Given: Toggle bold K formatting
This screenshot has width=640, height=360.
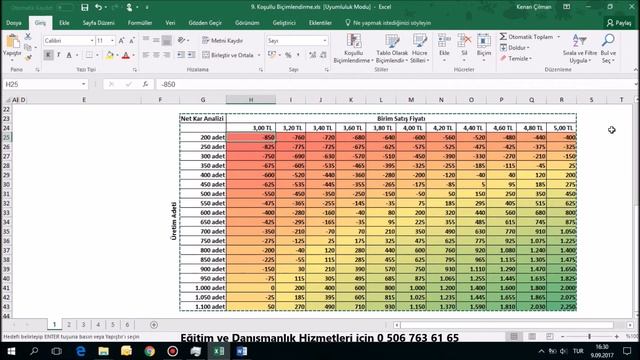Looking at the screenshot, I should (x=48, y=55).
